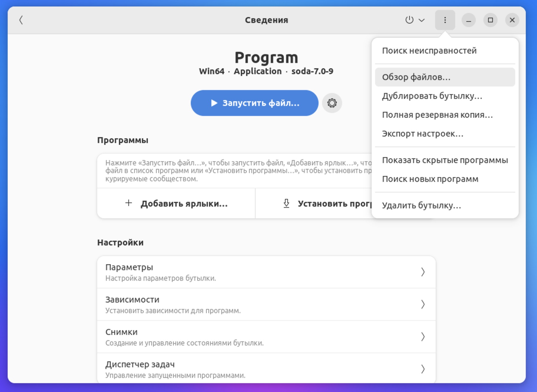Screen dimensions: 537x392
Task: Open the Диспетчер задач row
Action: pos(266,368)
